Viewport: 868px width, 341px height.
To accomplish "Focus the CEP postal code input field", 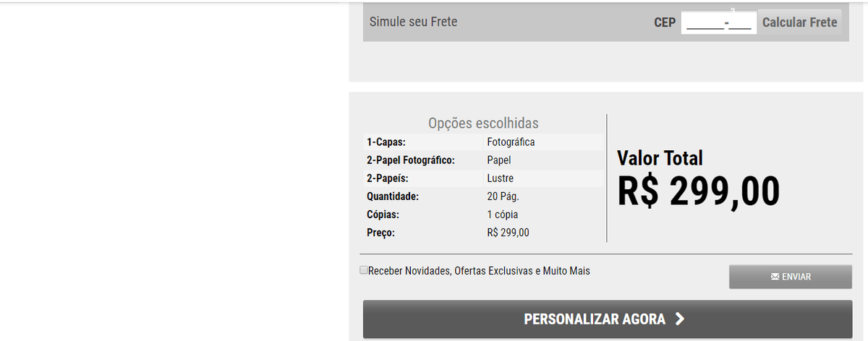I will pos(719,22).
